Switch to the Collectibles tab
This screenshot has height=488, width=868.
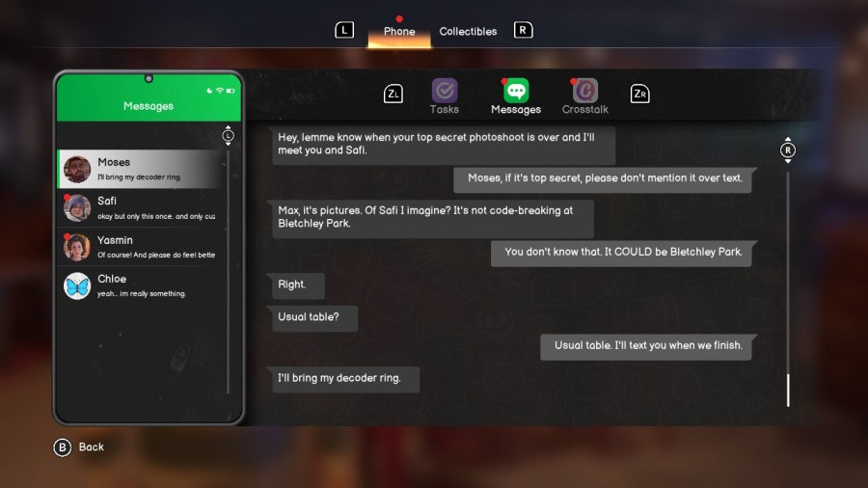pos(468,31)
